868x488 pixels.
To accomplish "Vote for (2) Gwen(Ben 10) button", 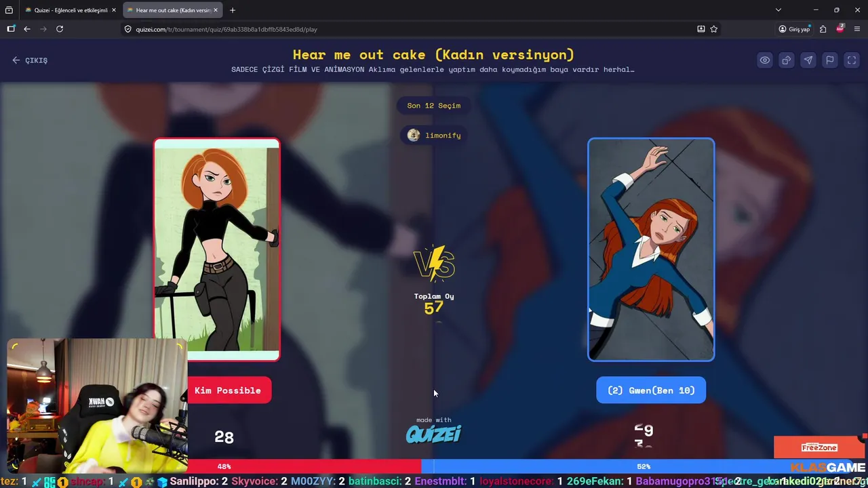I will tap(651, 390).
